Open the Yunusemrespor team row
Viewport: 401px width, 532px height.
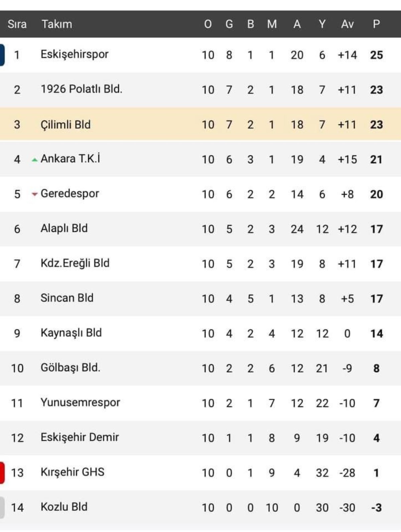[x=80, y=402]
